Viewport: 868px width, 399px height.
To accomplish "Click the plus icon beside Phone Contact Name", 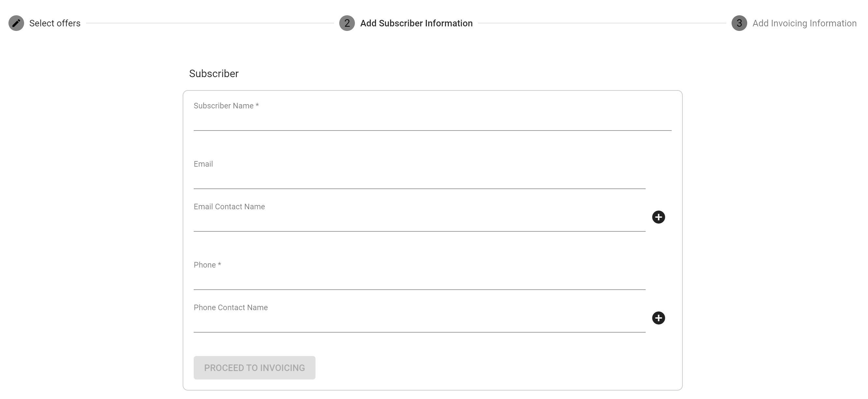I will [x=658, y=318].
